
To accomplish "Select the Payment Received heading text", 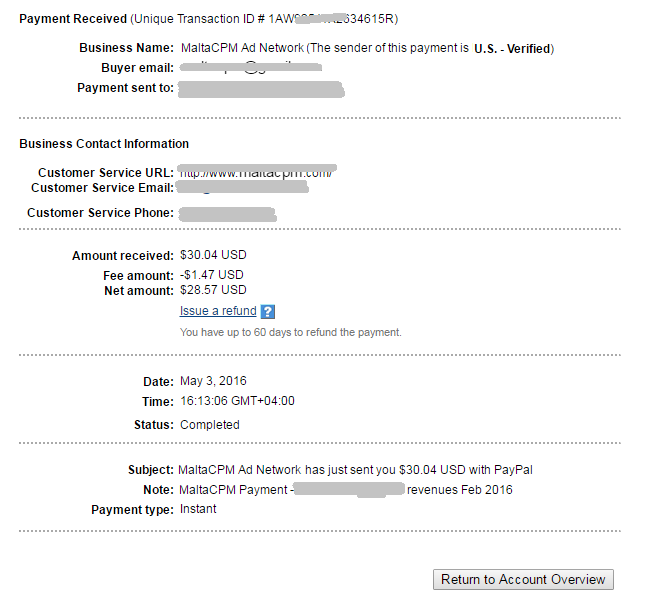I will pyautogui.click(x=73, y=19).
